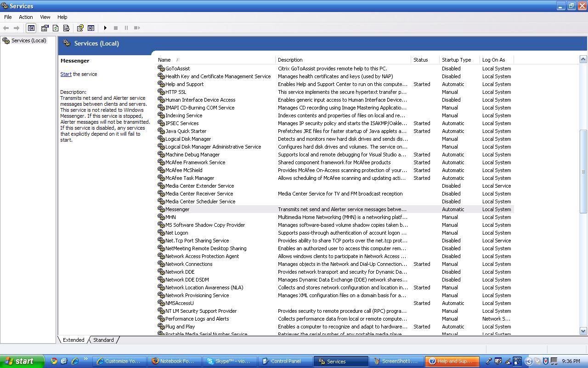Select the NT LM Security Support Provider row
Viewport: 588px width, 368px height.
335,310
